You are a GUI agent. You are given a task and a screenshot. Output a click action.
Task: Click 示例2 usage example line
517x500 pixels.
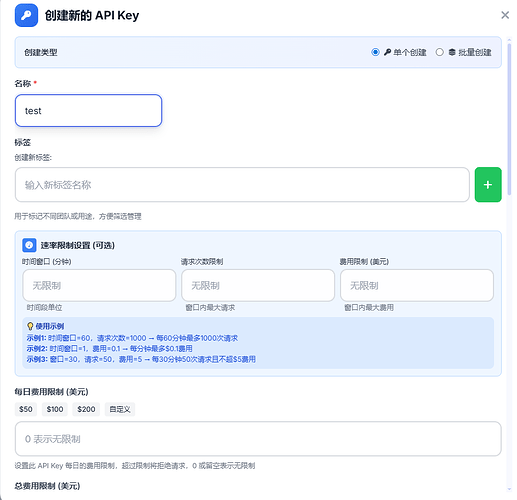[x=109, y=349]
